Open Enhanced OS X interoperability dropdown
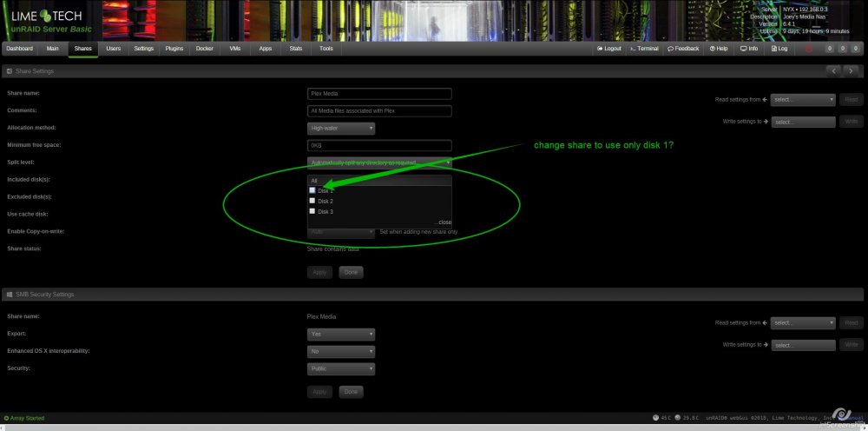The width and height of the screenshot is (868, 431). click(x=341, y=352)
